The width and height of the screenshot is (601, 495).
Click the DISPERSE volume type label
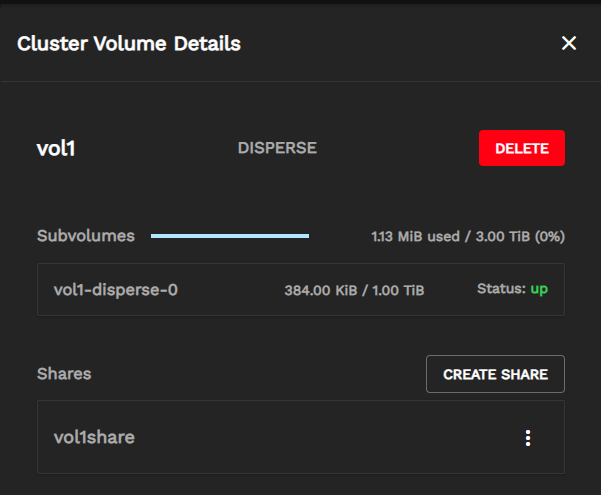pos(277,148)
